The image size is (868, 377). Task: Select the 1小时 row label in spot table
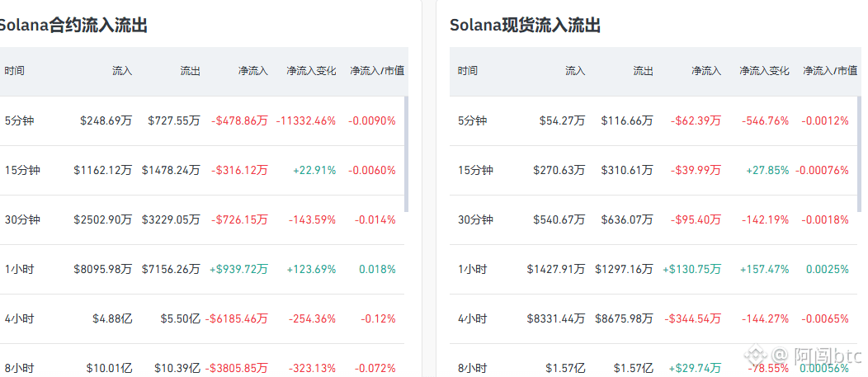coord(472,269)
